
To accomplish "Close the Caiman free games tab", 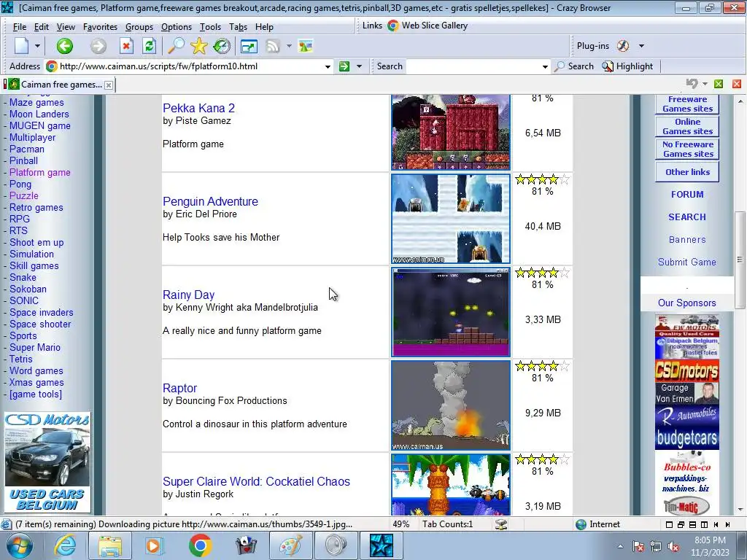I will pyautogui.click(x=109, y=85).
